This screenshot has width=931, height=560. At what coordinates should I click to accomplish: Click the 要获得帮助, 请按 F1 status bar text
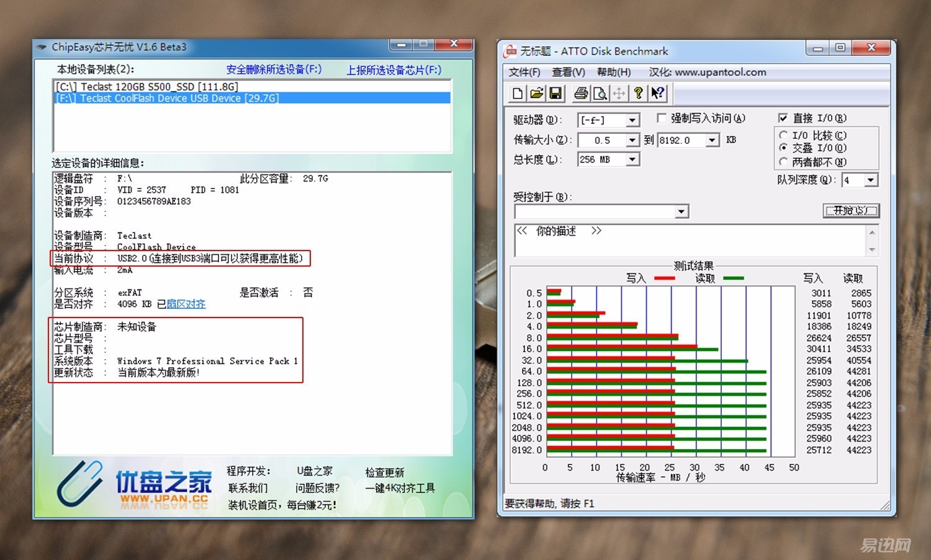(x=549, y=504)
